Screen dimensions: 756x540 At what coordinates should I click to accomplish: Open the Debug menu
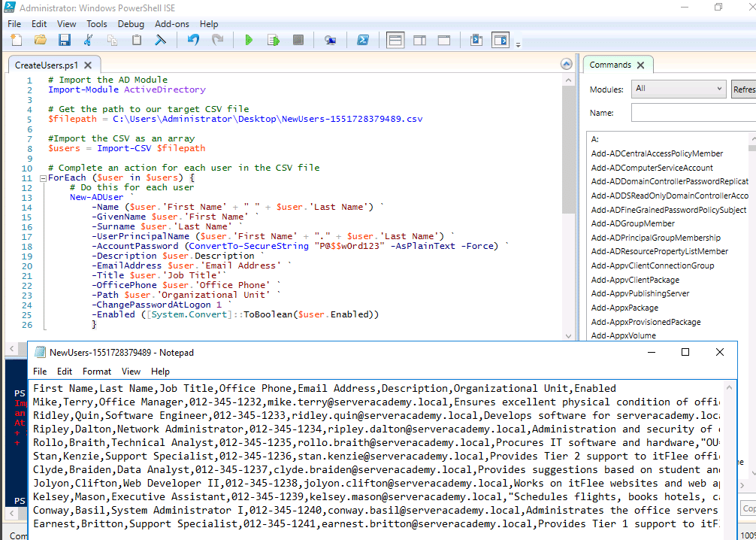coord(131,24)
